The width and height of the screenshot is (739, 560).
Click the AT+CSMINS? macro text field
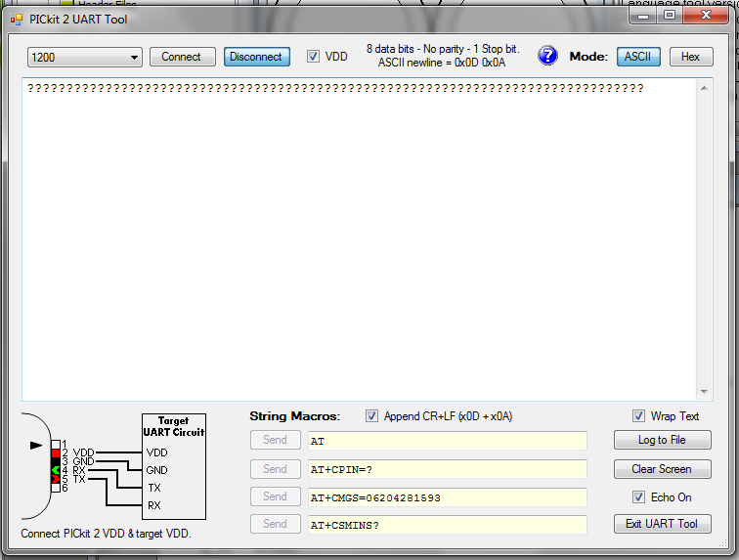[448, 525]
